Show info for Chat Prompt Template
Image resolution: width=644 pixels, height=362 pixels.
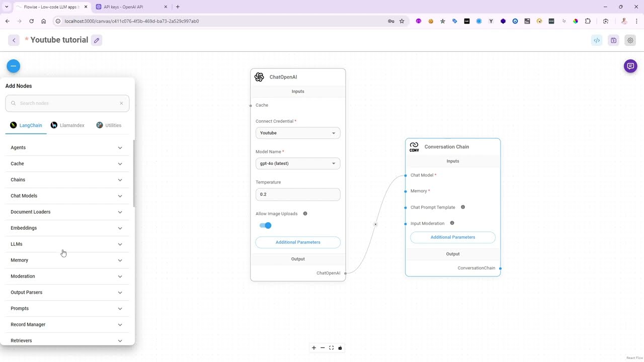tap(463, 207)
